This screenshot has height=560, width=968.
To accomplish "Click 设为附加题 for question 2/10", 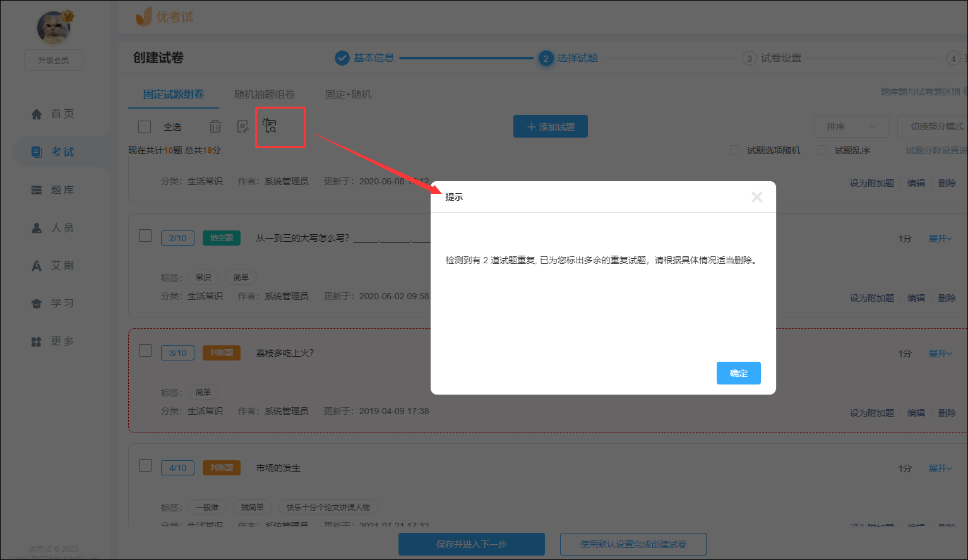I will coord(871,298).
